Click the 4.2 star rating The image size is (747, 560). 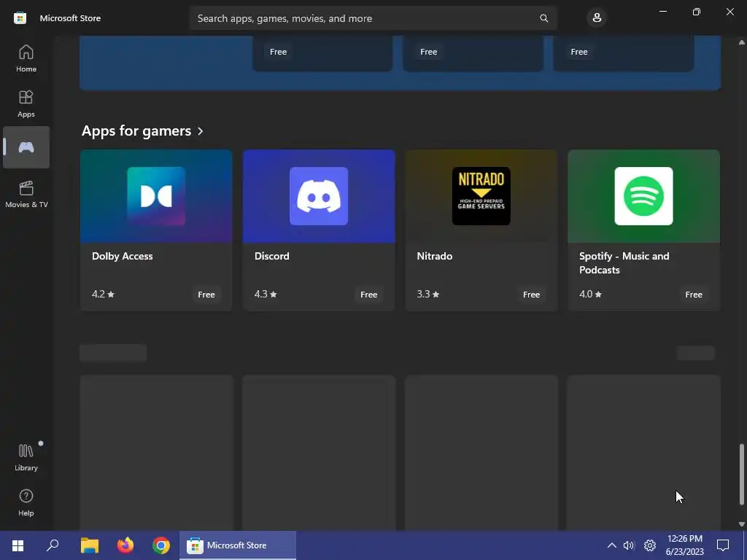(x=103, y=294)
